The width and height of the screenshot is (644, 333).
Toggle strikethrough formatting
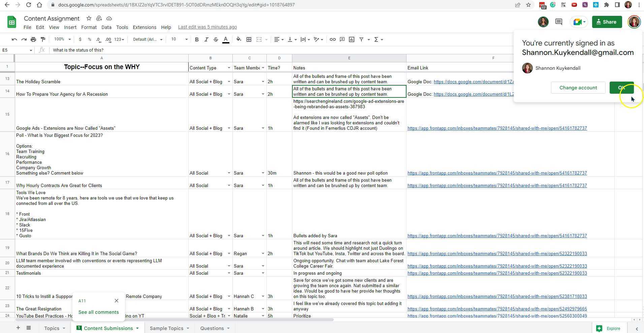pos(216,39)
